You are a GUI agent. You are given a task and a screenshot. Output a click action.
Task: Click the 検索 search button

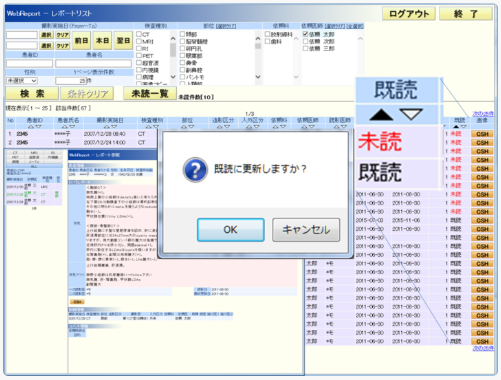point(32,93)
